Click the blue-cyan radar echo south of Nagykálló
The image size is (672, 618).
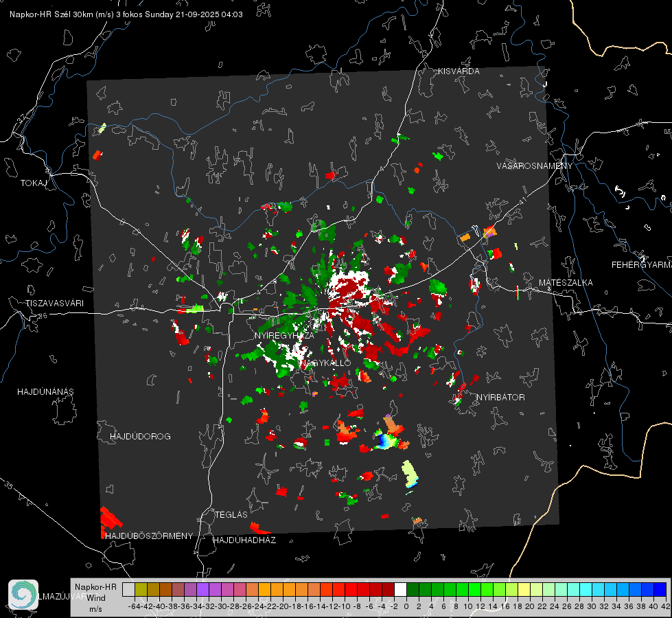386,440
